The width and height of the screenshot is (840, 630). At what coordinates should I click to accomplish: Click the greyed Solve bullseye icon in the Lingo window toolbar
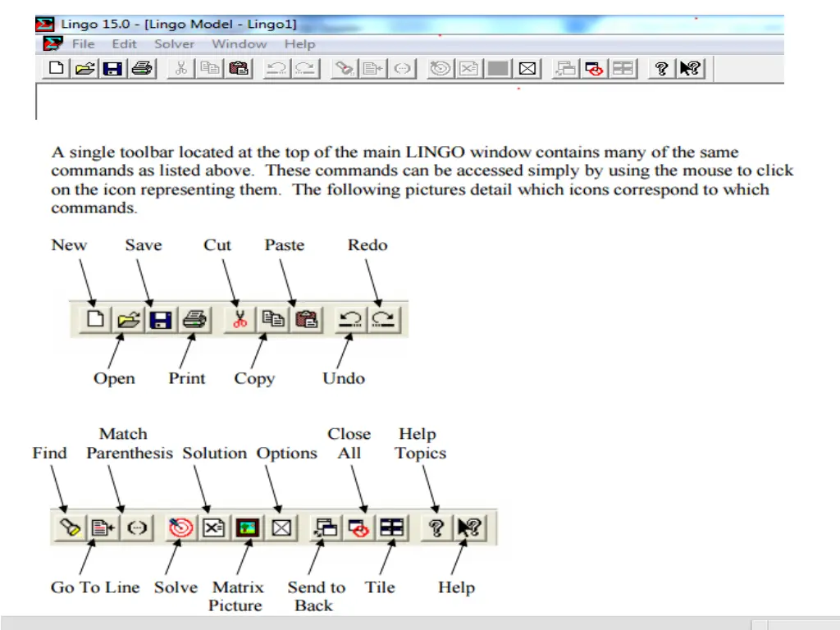click(x=441, y=69)
